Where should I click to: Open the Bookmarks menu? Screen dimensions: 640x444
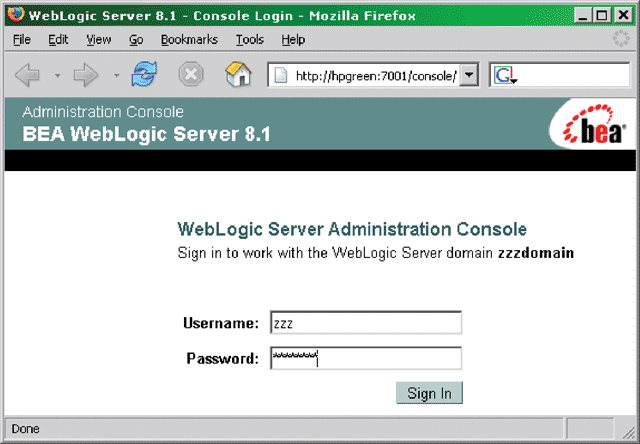(188, 40)
